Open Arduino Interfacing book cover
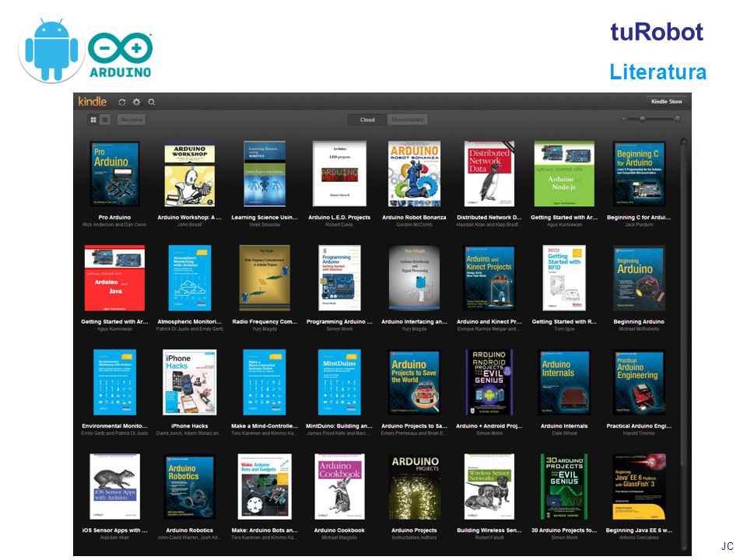The image size is (747, 560). coord(414,278)
